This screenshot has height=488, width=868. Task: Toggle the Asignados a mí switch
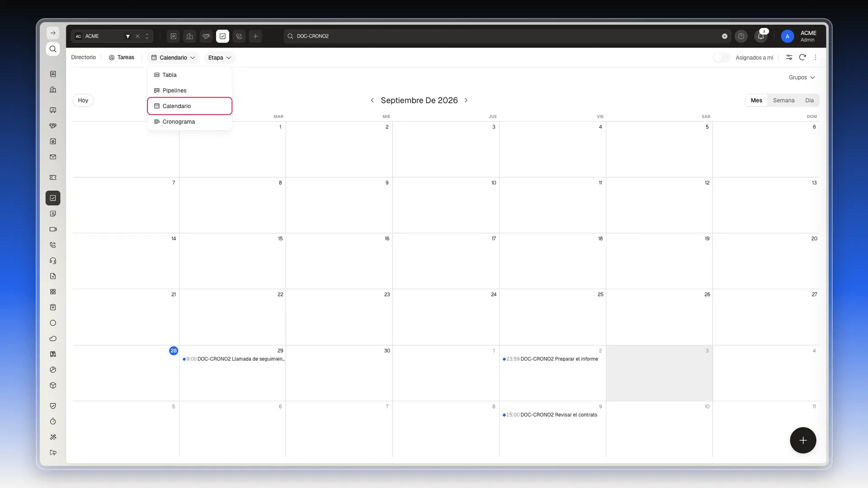722,57
